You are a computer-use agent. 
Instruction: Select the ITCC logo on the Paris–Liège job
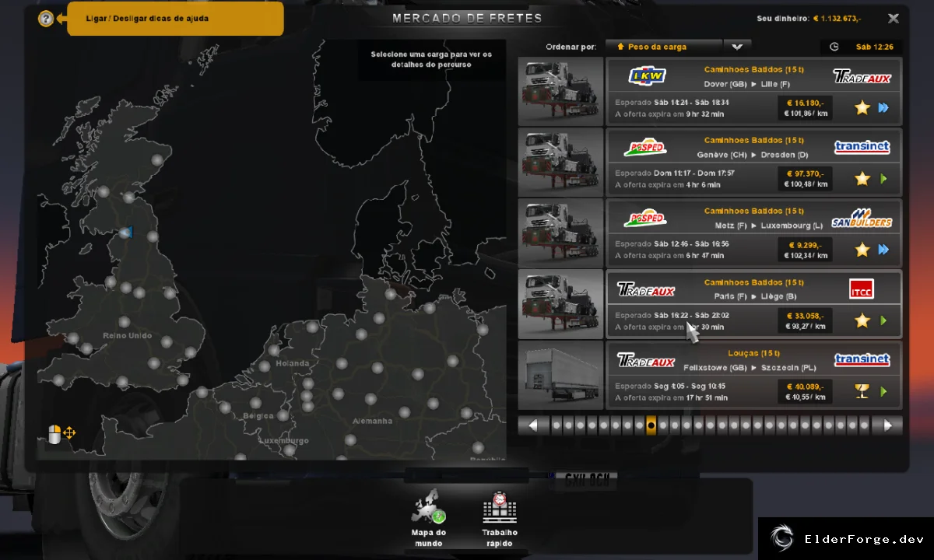coord(862,289)
